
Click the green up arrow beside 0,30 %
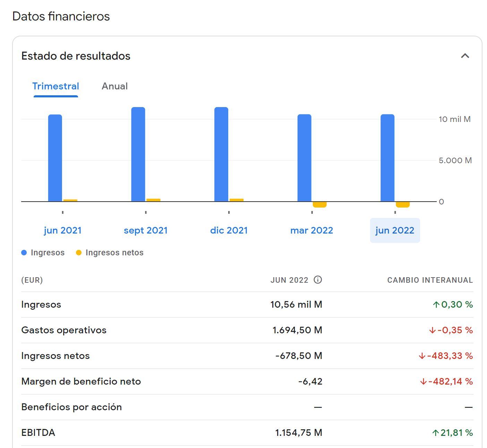(436, 305)
